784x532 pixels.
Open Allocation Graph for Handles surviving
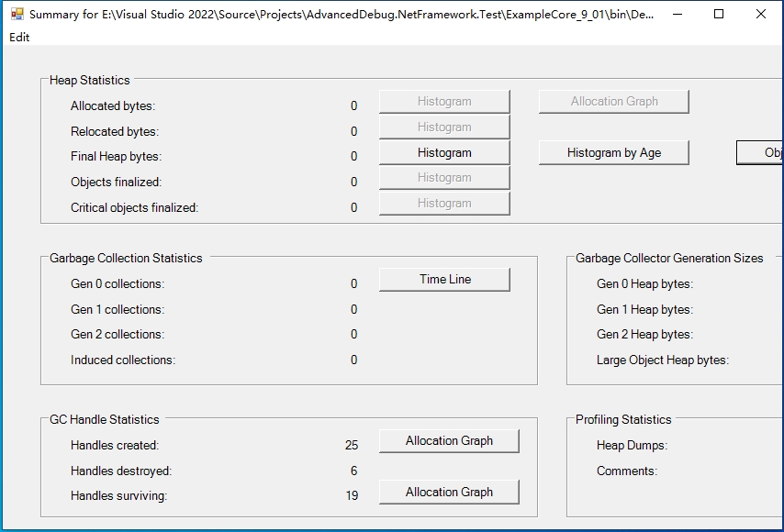(449, 493)
